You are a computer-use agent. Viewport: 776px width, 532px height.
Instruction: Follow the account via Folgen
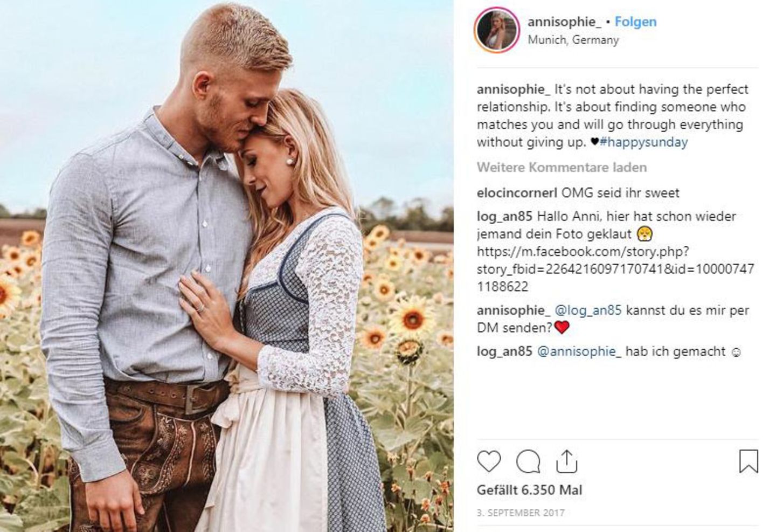(635, 22)
